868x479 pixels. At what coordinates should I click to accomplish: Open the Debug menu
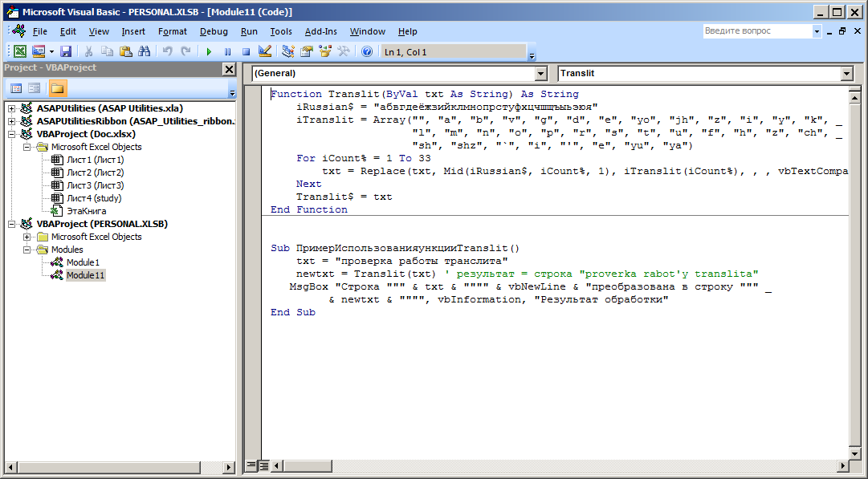click(x=214, y=31)
